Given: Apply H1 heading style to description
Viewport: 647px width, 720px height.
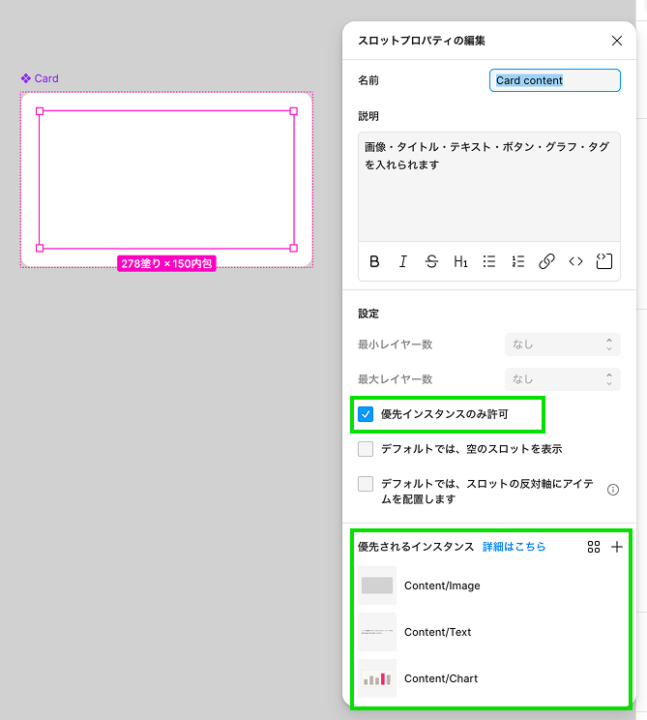Looking at the screenshot, I should (460, 262).
